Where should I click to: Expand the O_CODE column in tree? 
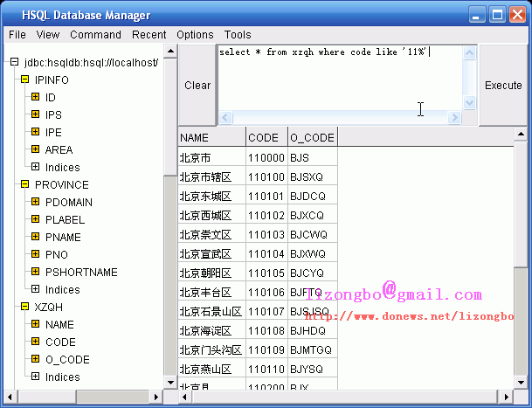36,360
